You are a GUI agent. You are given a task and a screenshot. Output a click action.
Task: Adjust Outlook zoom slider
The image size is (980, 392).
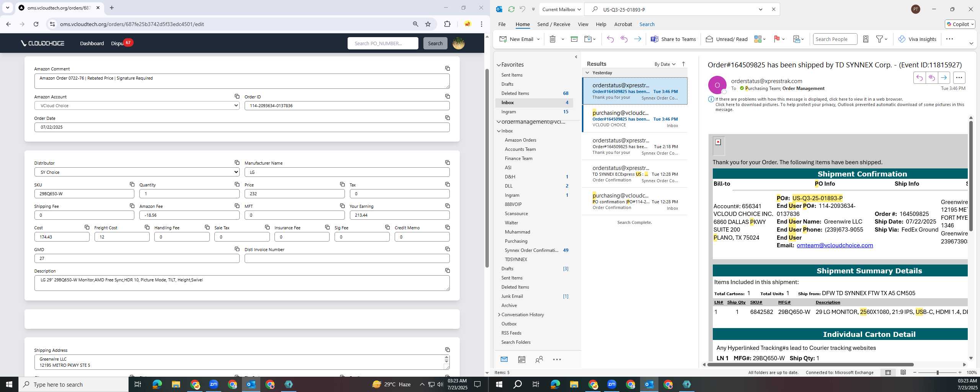(937, 372)
